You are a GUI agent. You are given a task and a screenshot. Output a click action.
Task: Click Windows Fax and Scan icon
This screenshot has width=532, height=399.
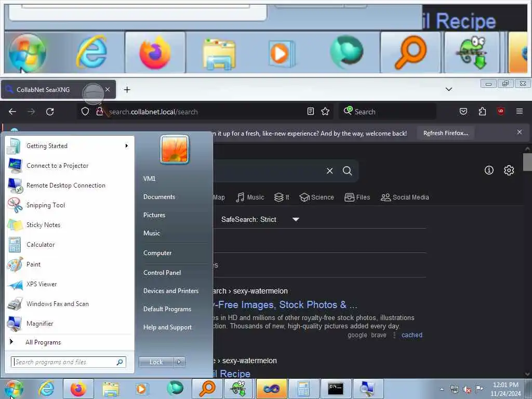pyautogui.click(x=15, y=304)
